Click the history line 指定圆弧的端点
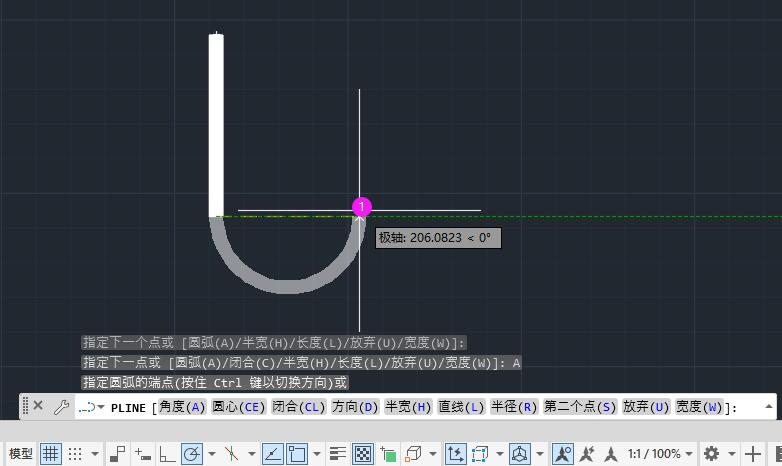The image size is (782, 466). (x=214, y=383)
